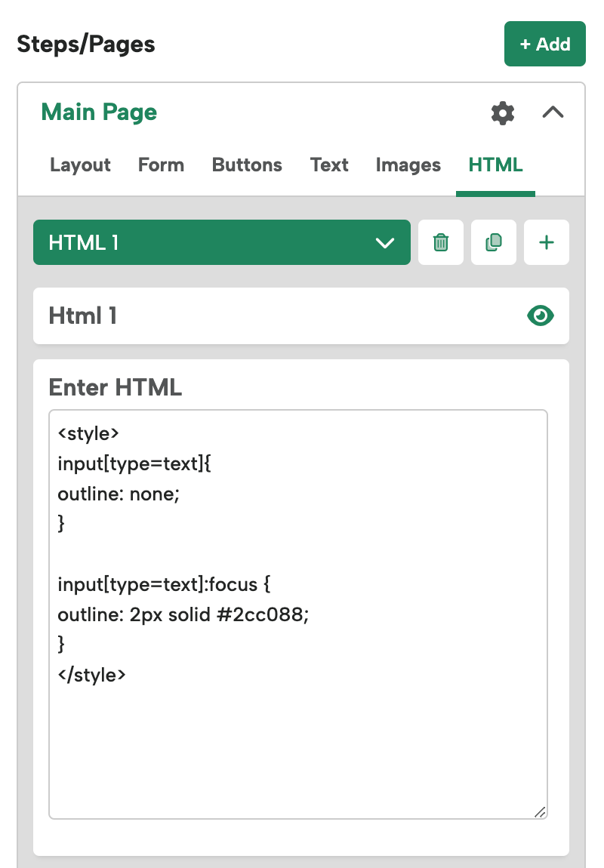Delete HTML 1 with trash icon
Image resolution: width=604 pixels, height=868 pixels.
[x=441, y=242]
